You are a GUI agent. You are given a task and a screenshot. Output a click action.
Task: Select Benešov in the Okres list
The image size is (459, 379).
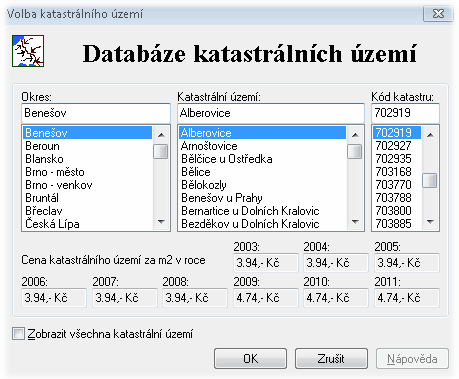(87, 133)
